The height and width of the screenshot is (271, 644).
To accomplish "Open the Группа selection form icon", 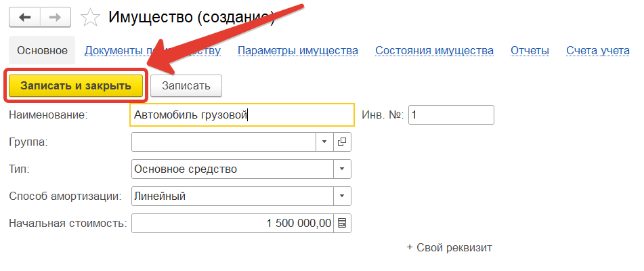I will [342, 142].
